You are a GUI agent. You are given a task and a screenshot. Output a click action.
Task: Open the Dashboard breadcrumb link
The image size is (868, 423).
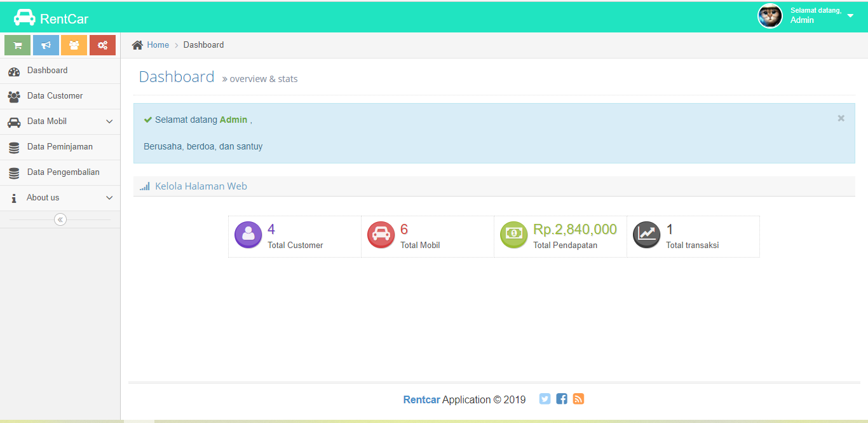point(203,45)
